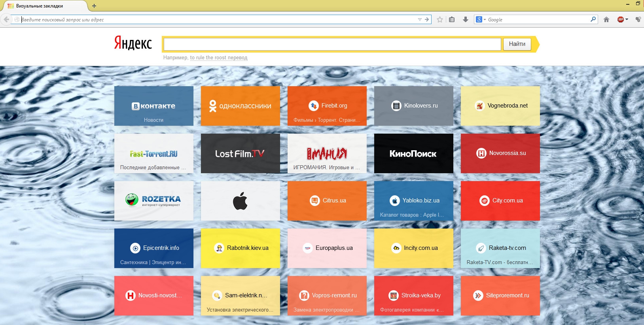Open the ВКонтакте bookmark tile

(154, 106)
